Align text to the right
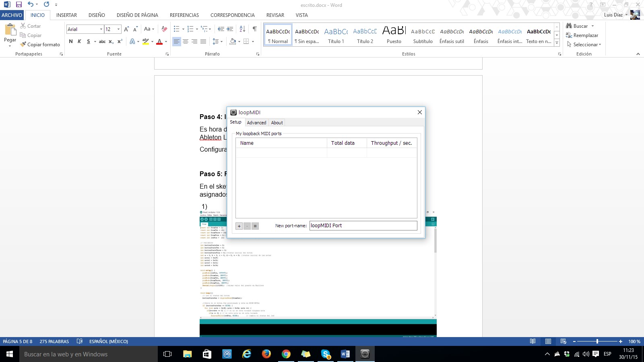644x362 pixels. tap(194, 41)
